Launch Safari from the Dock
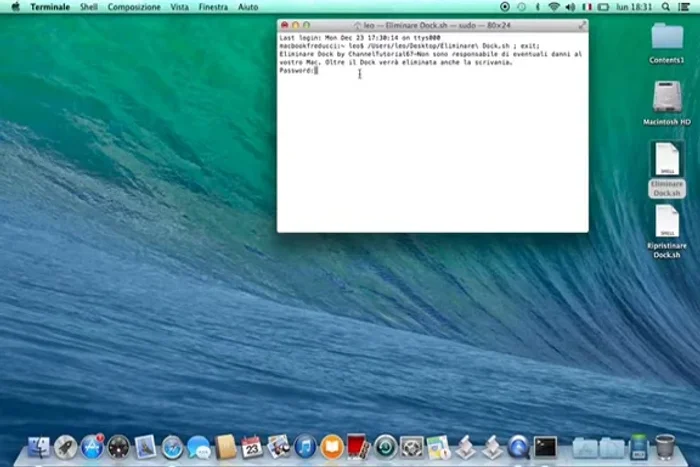This screenshot has height=467, width=700. (172, 446)
